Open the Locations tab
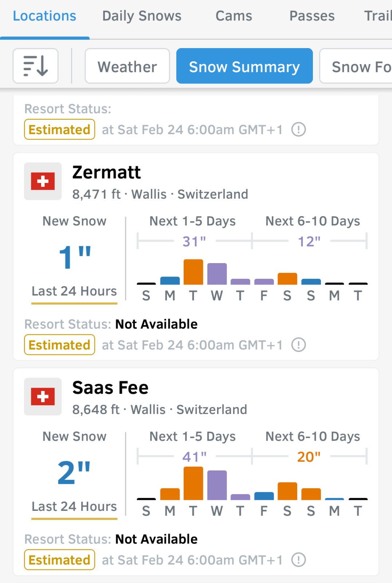This screenshot has width=392, height=583. click(44, 16)
